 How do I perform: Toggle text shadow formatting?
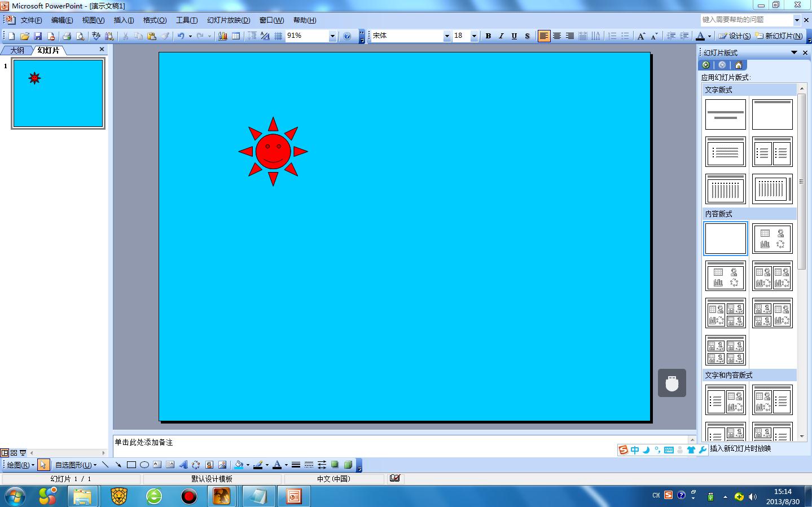[x=527, y=36]
